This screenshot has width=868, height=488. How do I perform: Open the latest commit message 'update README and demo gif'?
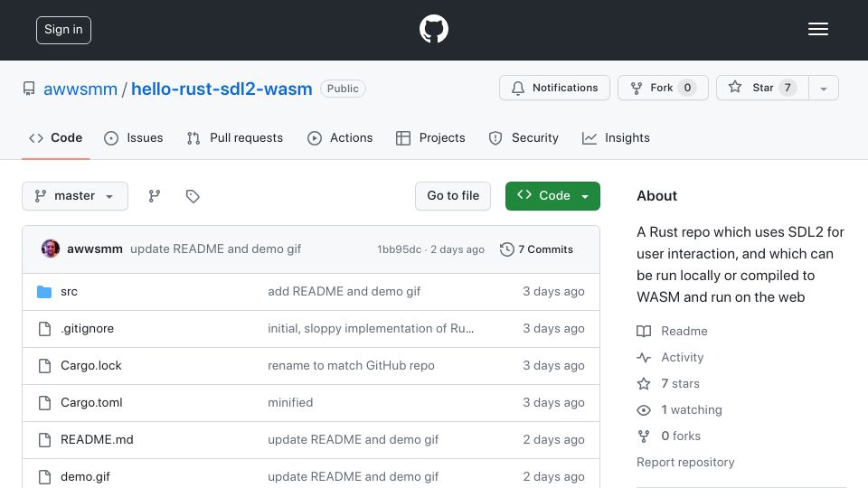pos(216,249)
